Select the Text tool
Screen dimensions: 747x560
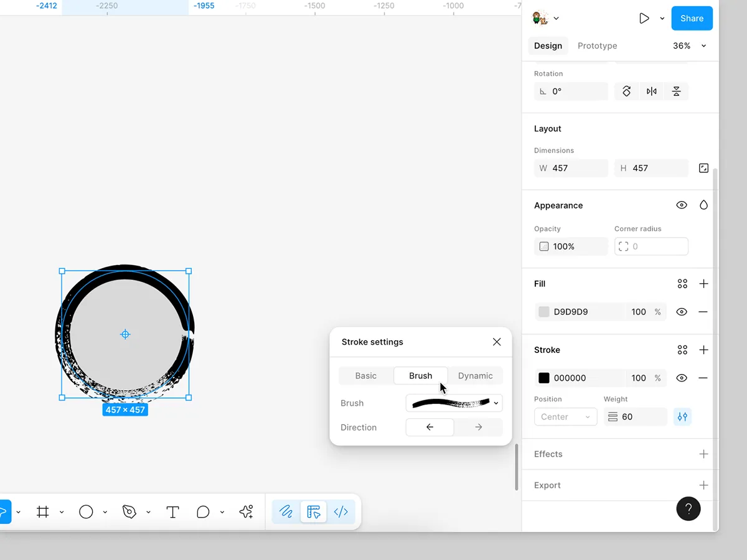(x=172, y=512)
